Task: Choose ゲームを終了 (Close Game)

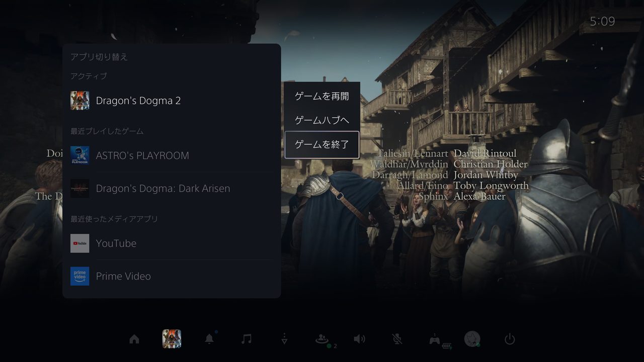Action: tap(322, 145)
